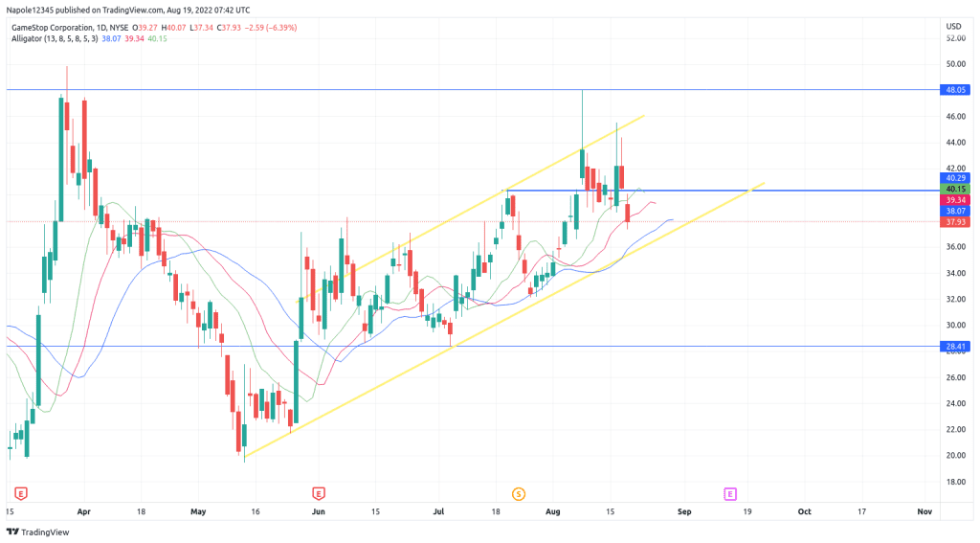Click the May date axis label
This screenshot has width=980, height=543.
click(x=198, y=511)
